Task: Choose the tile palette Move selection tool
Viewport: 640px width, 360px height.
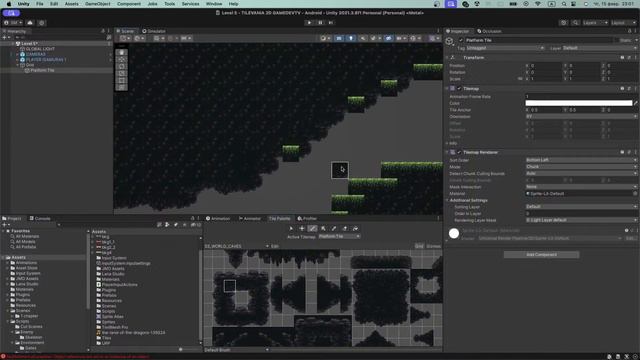Action: pos(302,229)
